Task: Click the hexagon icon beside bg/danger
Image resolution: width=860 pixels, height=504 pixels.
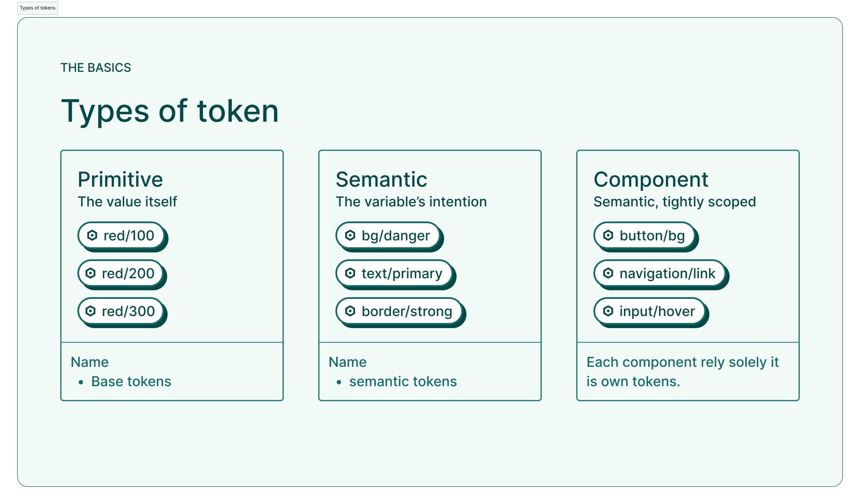Action: (350, 235)
